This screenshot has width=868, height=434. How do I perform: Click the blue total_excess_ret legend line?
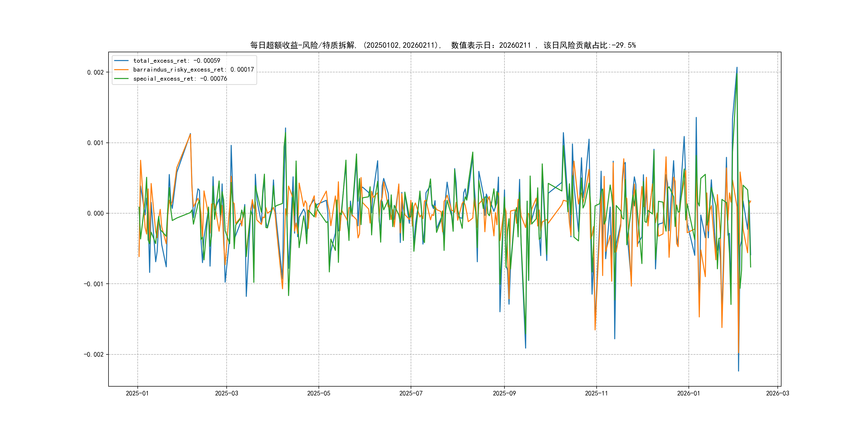pos(121,61)
